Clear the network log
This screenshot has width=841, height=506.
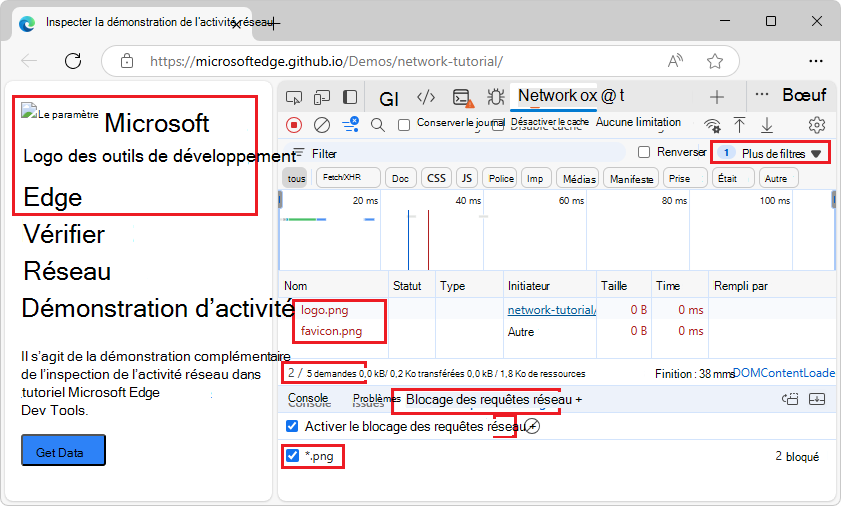(322, 125)
